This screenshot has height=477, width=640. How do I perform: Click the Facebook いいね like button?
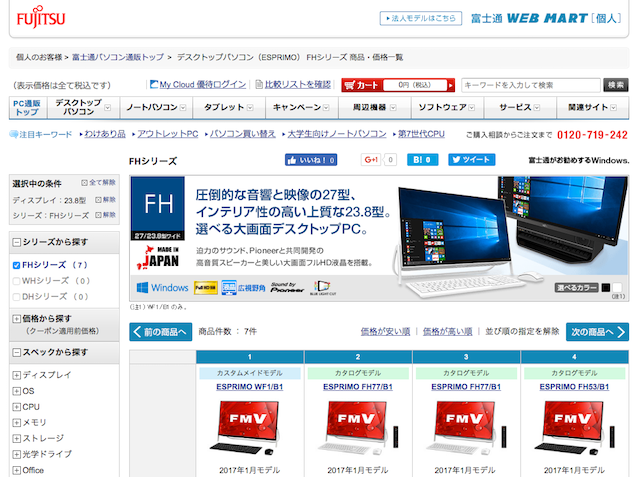point(311,160)
